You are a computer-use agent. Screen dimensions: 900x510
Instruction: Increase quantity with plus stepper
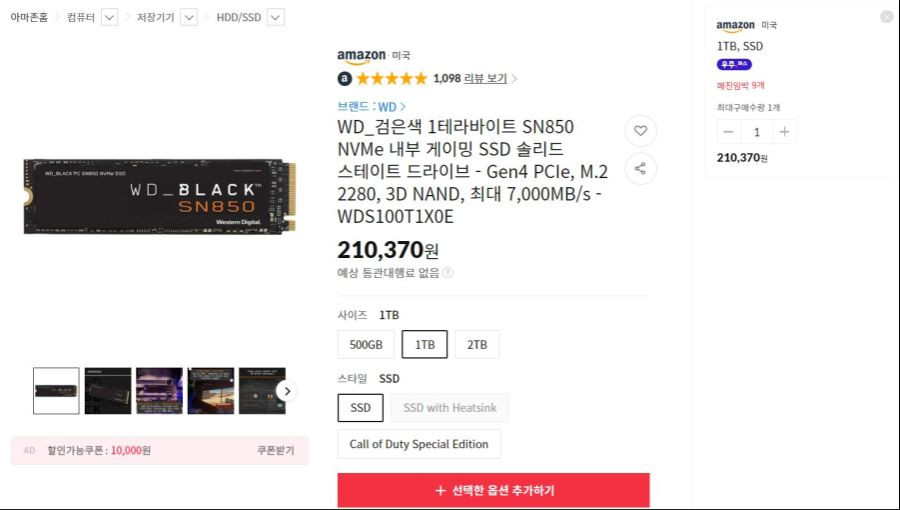tap(784, 132)
